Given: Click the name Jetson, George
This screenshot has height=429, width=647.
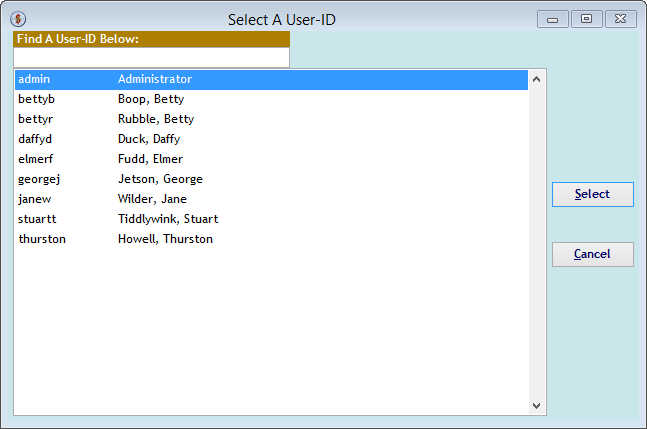Looking at the screenshot, I should point(160,179).
